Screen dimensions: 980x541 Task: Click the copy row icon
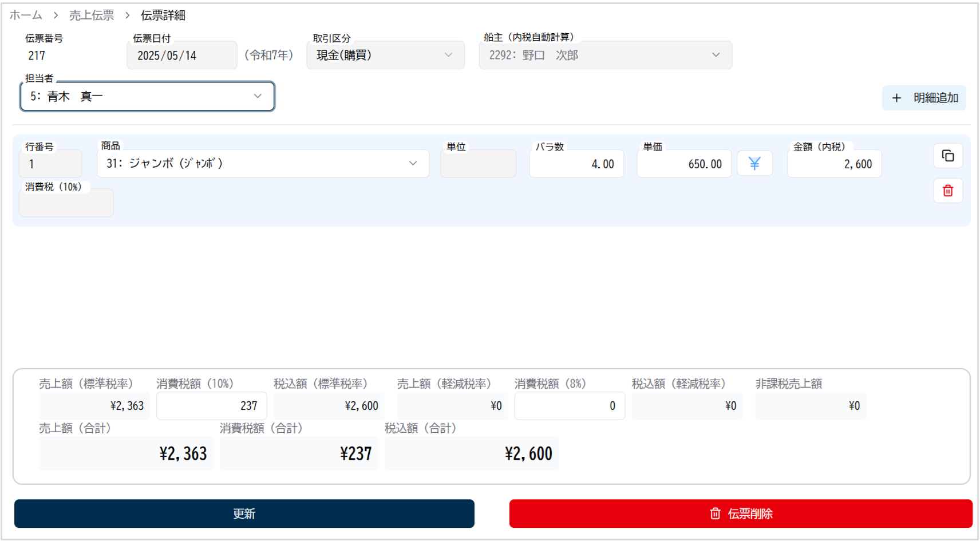tap(947, 156)
